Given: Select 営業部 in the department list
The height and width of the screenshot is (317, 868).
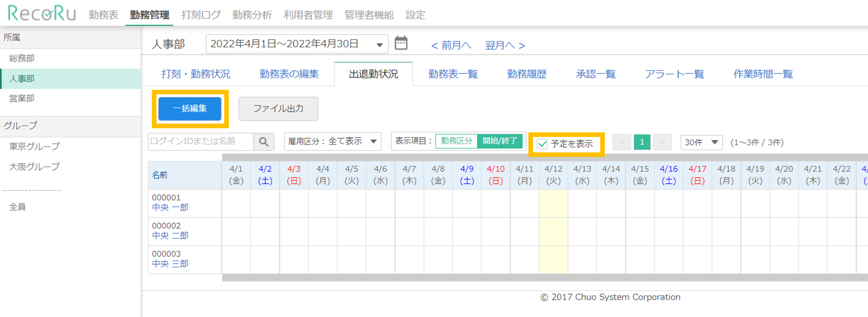Looking at the screenshot, I should tap(22, 98).
